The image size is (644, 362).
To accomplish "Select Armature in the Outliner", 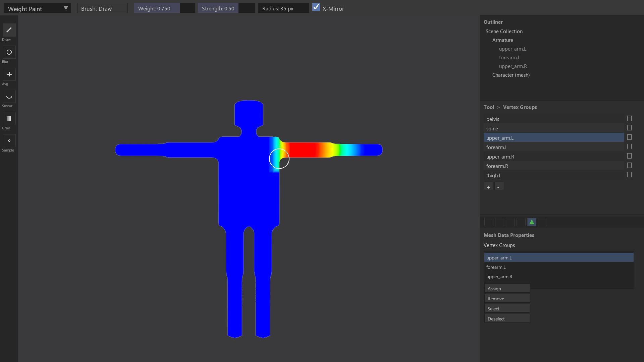I will (502, 40).
